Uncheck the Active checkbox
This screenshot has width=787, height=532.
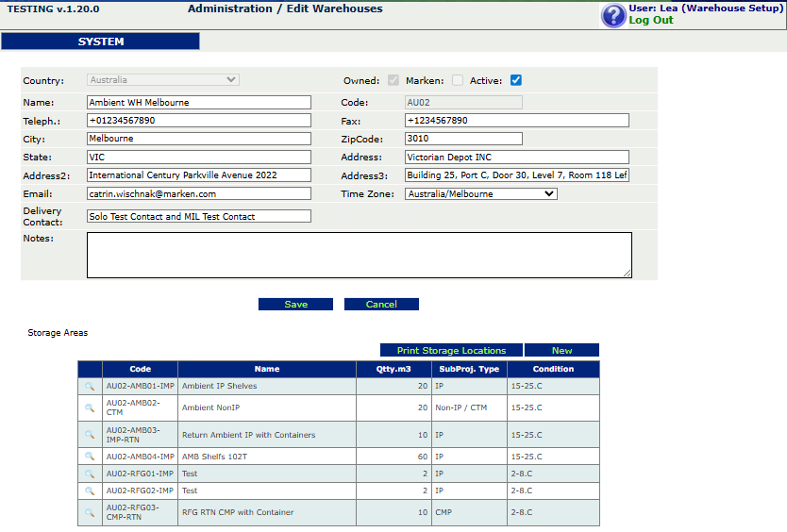pos(516,80)
